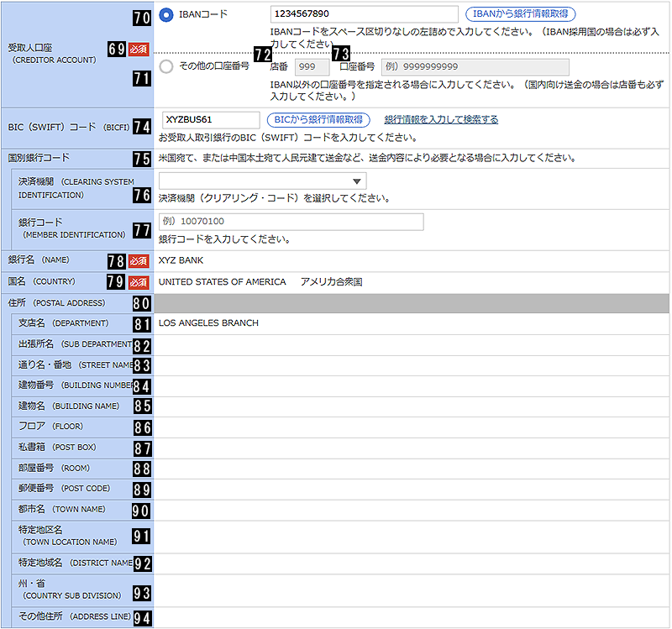Click UNITED STATES OF AMERICA country text
672x629 pixels.
(222, 281)
